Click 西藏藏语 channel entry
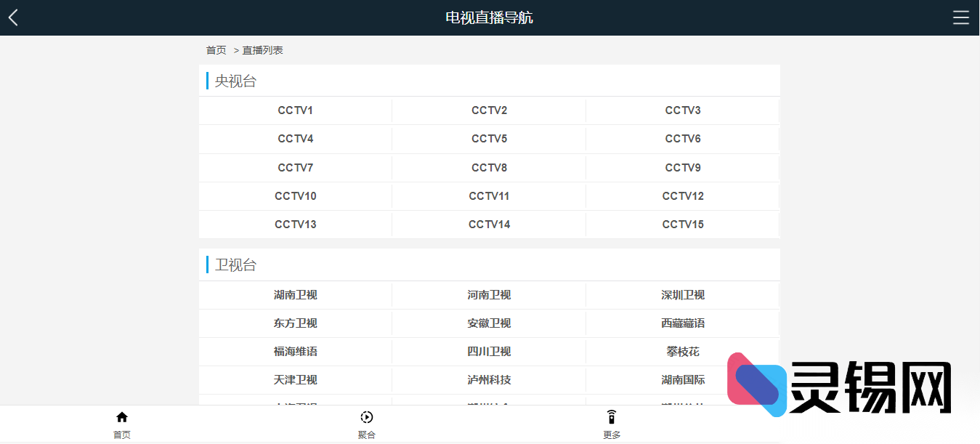 click(683, 323)
